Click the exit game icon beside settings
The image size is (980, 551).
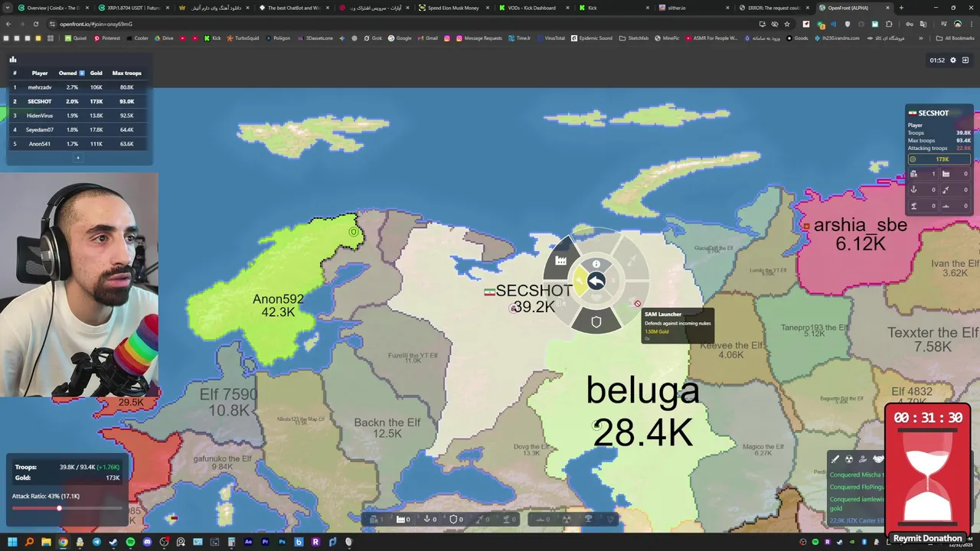click(965, 60)
